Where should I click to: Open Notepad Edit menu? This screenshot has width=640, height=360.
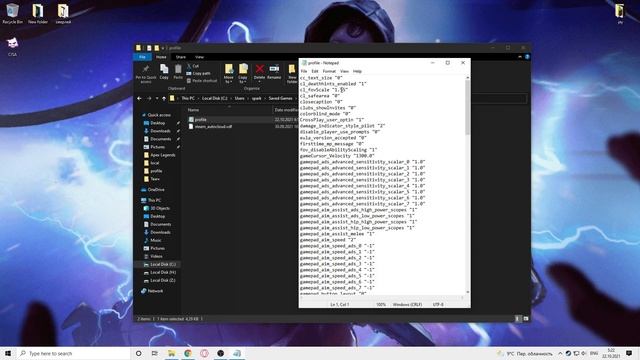pyautogui.click(x=315, y=71)
